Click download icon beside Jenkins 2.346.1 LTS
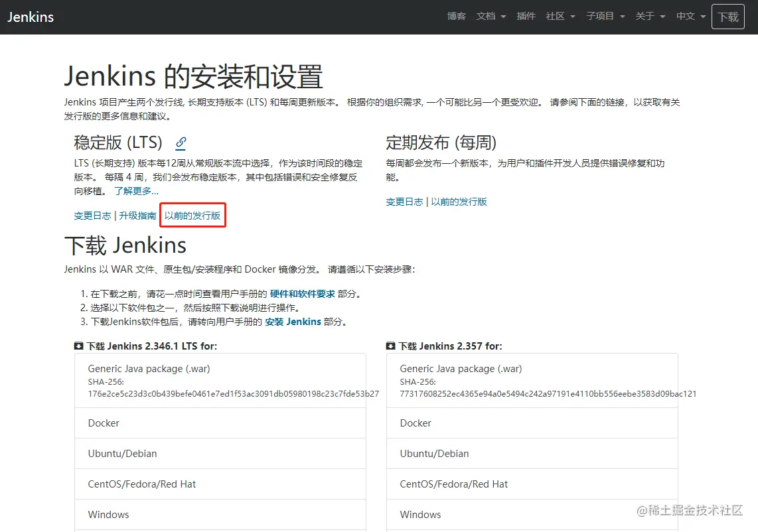 click(x=79, y=346)
